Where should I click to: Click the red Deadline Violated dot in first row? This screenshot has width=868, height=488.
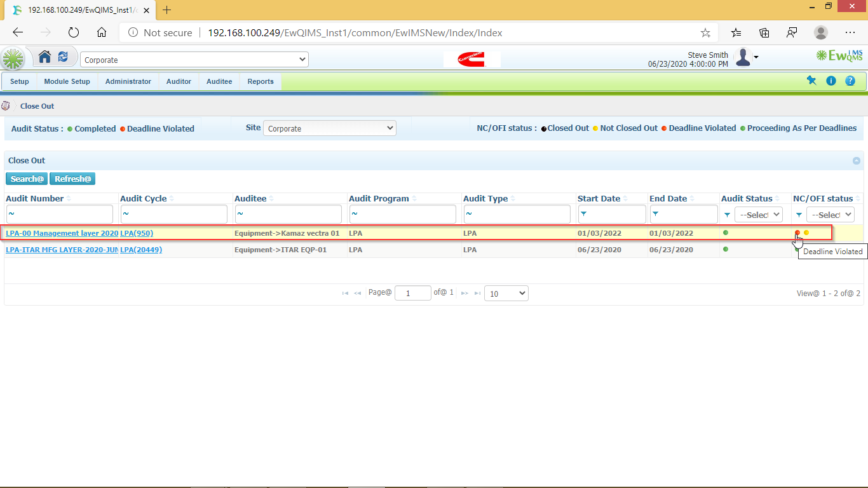797,233
